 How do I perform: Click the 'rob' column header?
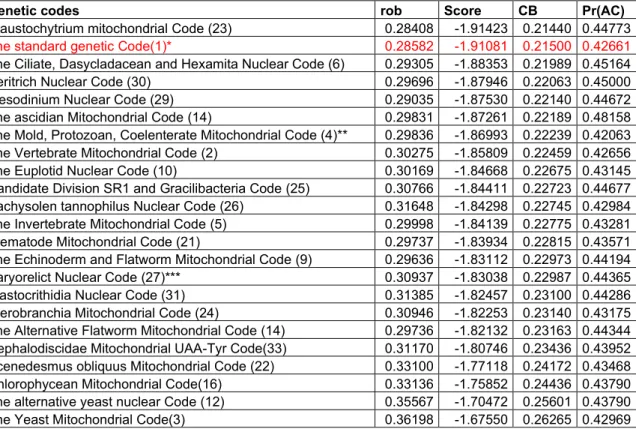391,11
